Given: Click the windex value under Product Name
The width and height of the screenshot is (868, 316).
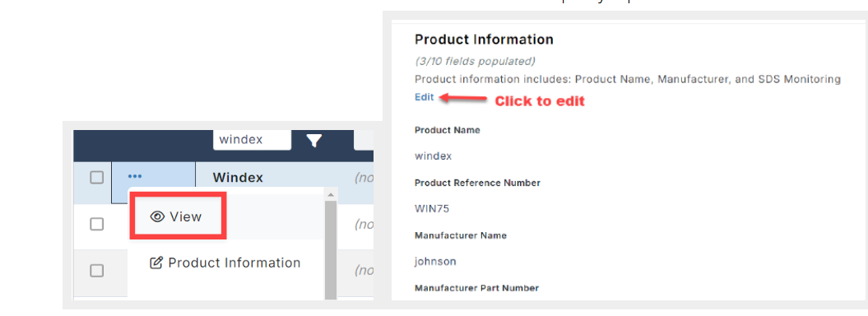Looking at the screenshot, I should [x=433, y=156].
